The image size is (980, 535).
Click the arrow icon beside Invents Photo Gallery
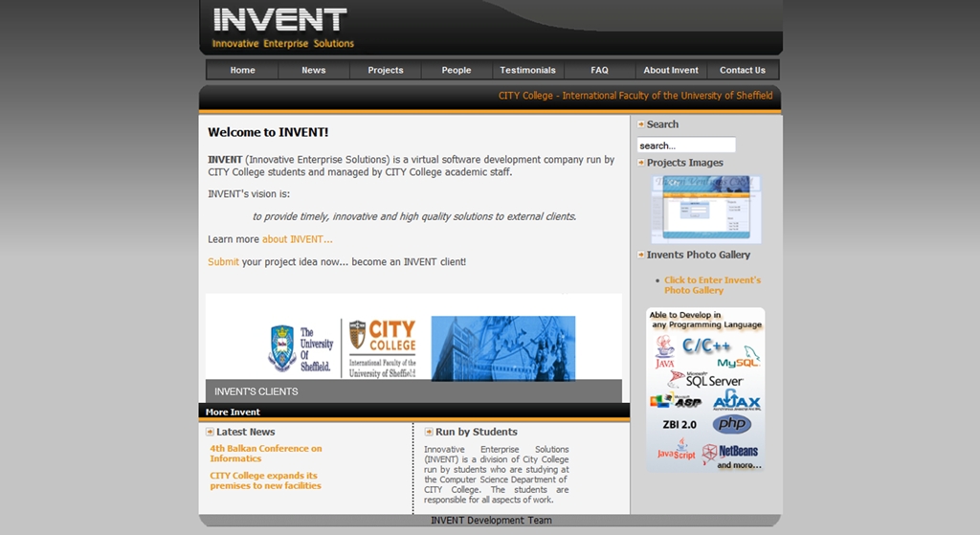point(641,255)
